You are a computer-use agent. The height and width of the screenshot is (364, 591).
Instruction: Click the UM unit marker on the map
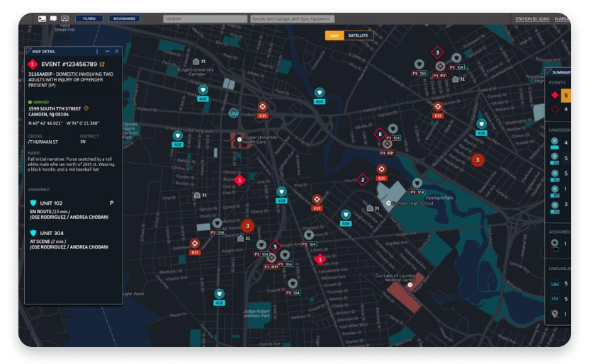click(233, 113)
